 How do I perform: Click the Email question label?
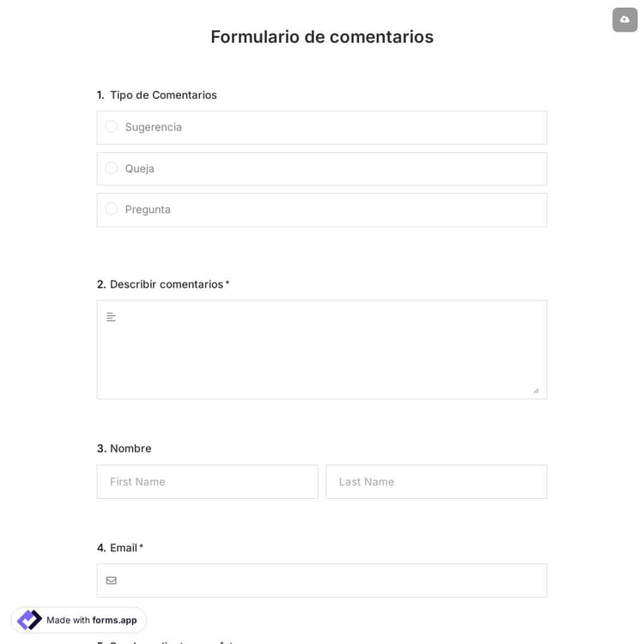click(124, 548)
